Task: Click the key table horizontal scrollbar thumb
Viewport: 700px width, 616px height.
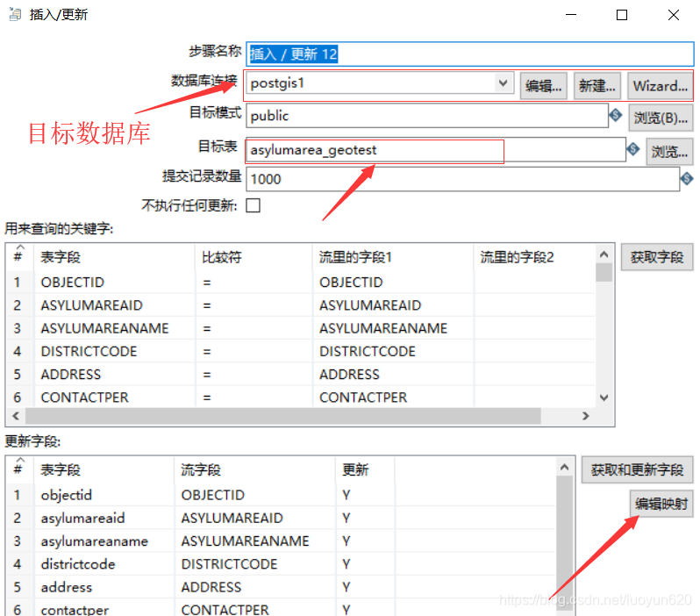Action: (x=283, y=416)
